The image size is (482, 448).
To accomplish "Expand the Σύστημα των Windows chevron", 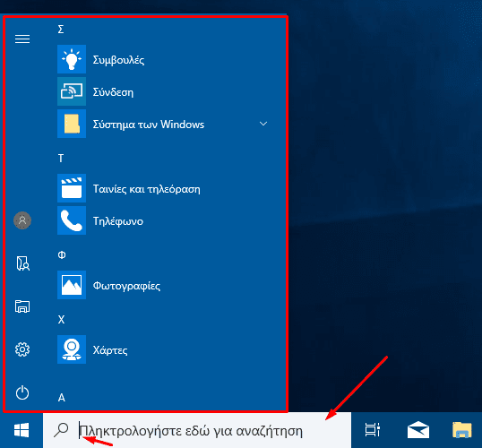I will pyautogui.click(x=263, y=124).
